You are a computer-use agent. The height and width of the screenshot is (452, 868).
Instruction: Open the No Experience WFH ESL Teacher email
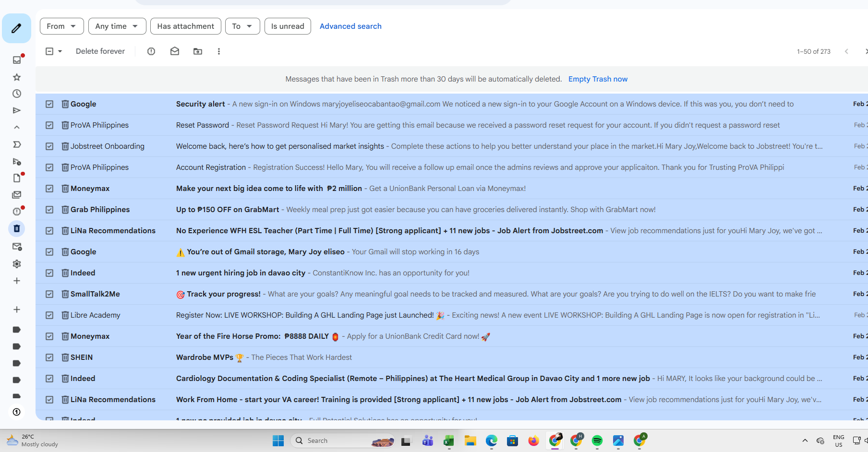coord(452,231)
